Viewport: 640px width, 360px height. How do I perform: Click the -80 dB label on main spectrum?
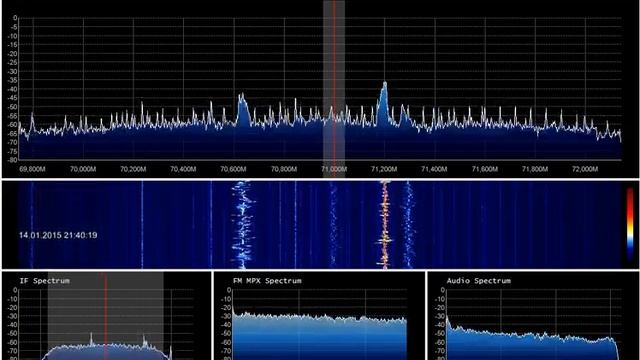(x=13, y=160)
